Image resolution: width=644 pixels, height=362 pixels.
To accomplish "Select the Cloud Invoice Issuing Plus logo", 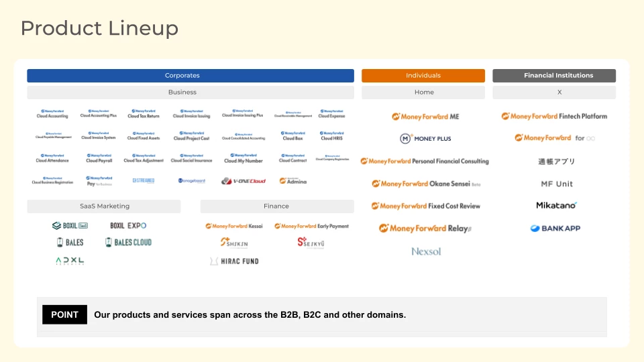I will tap(242, 113).
